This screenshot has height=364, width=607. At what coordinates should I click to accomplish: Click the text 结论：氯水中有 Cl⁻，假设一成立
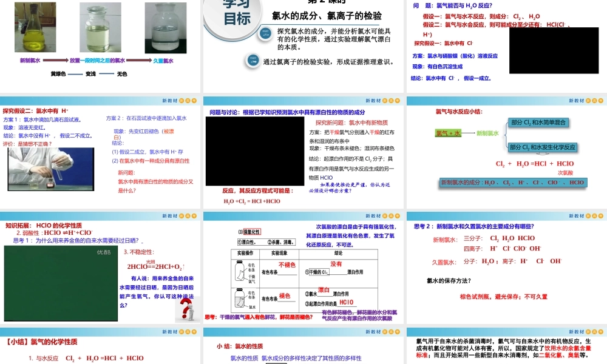click(x=451, y=78)
